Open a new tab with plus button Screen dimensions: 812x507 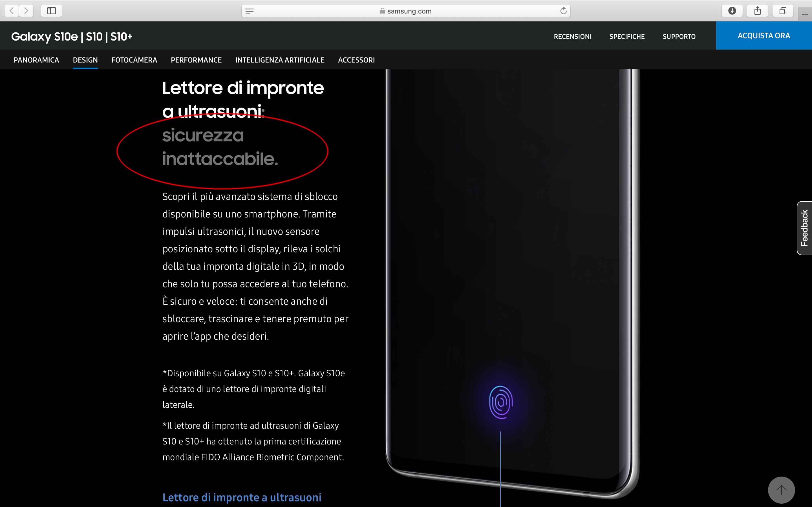[x=805, y=14]
